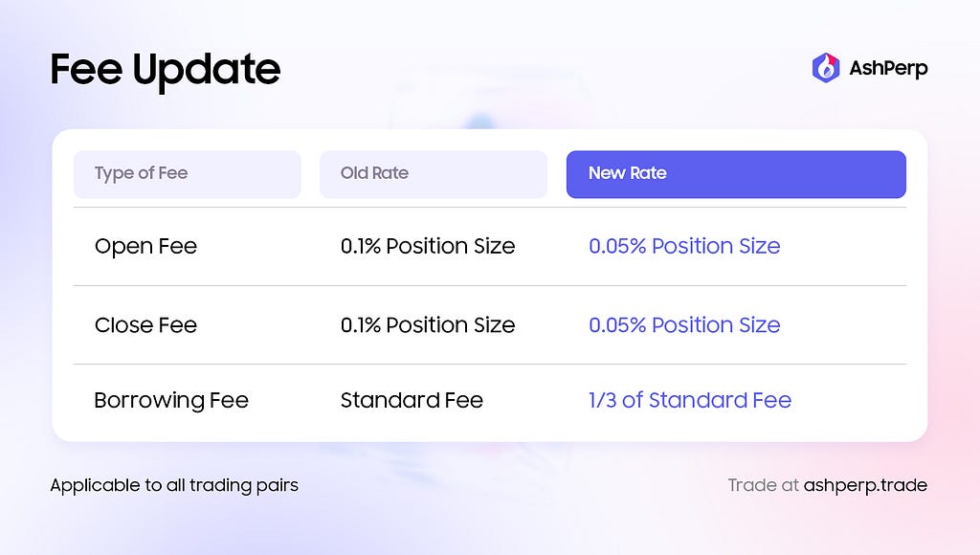980x555 pixels.
Task: Click the AshPerp brand name text
Action: [x=888, y=68]
